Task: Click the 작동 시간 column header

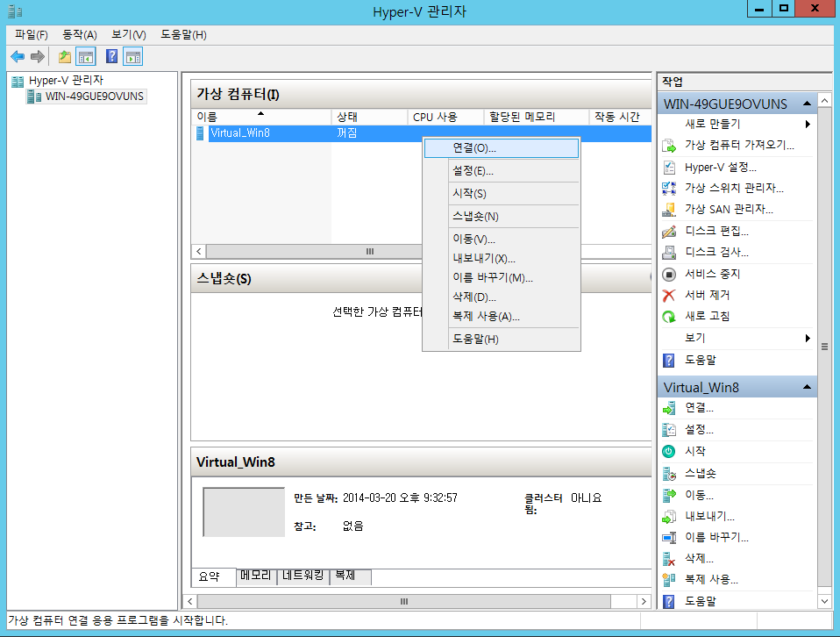Action: pyautogui.click(x=621, y=117)
